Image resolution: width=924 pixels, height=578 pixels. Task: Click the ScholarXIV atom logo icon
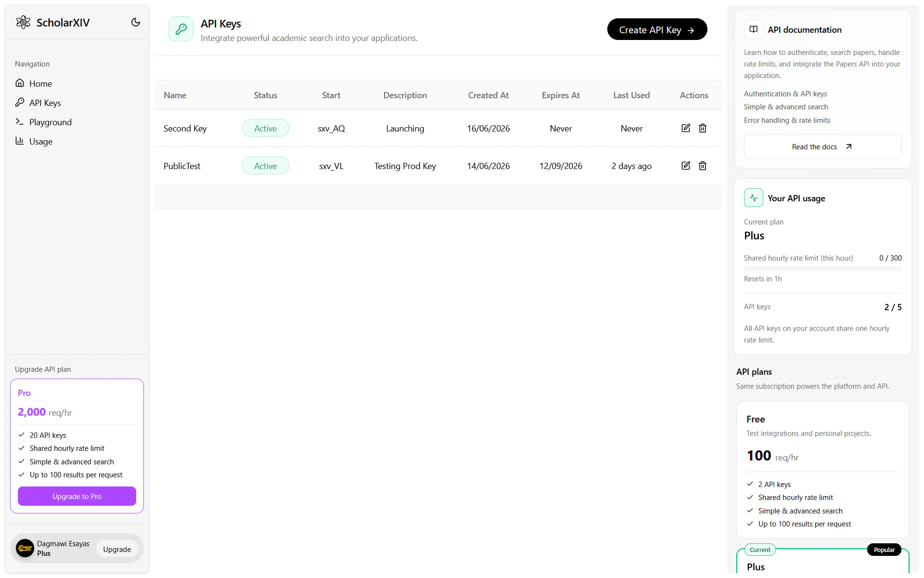coord(23,22)
